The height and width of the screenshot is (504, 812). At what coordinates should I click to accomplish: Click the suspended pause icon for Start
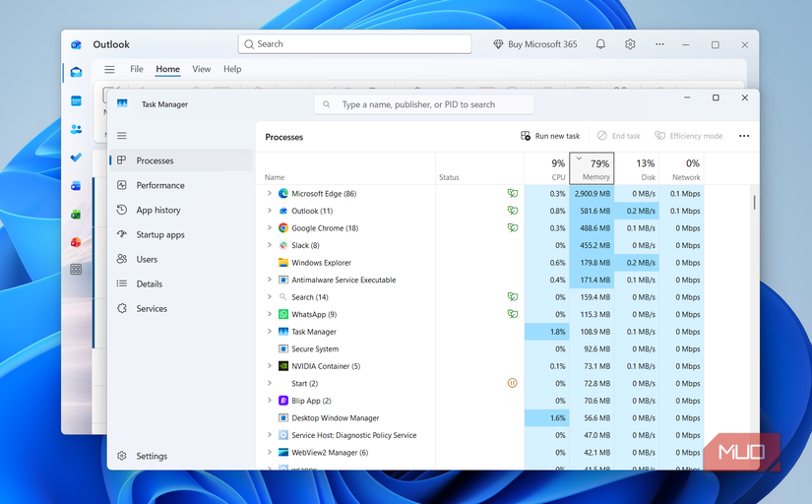click(x=512, y=383)
